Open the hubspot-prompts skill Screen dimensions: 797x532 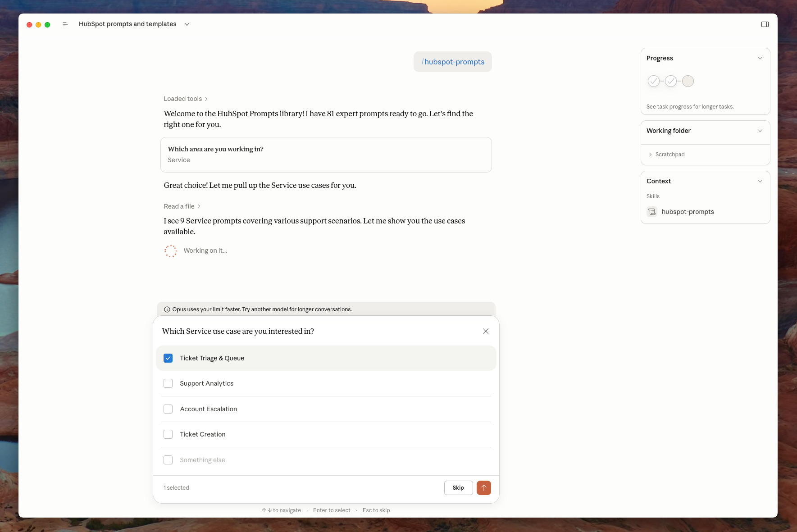688,212
